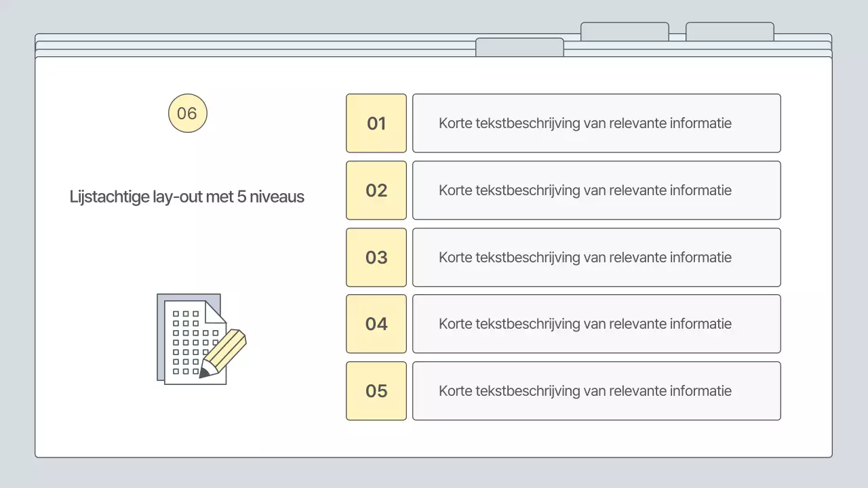Select the rightmost folder tab
This screenshot has width=868, height=488.
(x=729, y=31)
